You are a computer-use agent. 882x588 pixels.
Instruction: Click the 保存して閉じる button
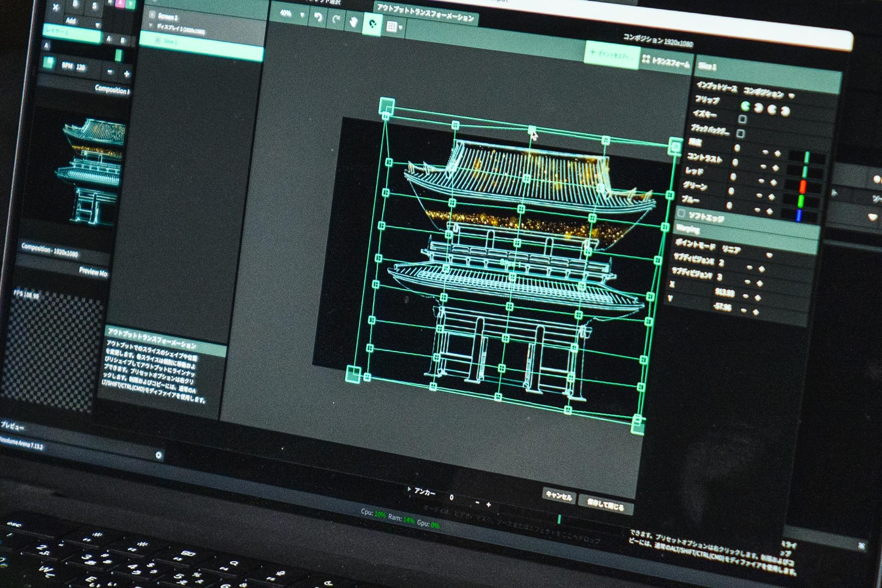coord(605,505)
